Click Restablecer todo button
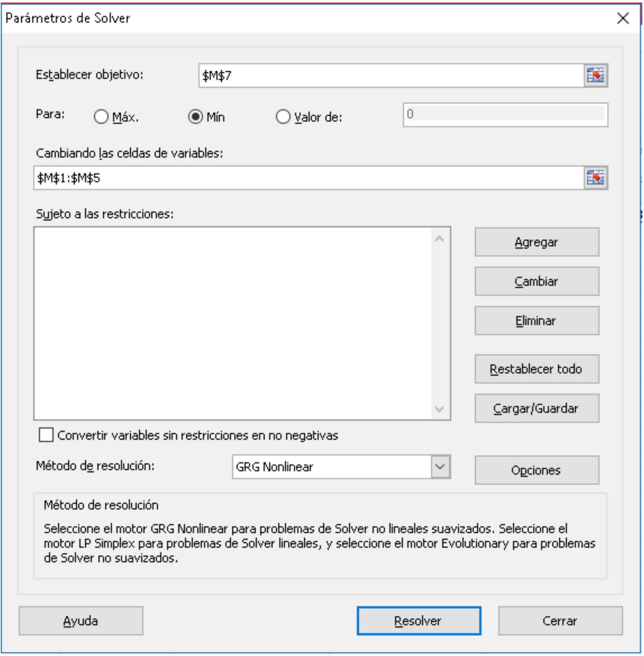644x656 pixels. [x=536, y=369]
